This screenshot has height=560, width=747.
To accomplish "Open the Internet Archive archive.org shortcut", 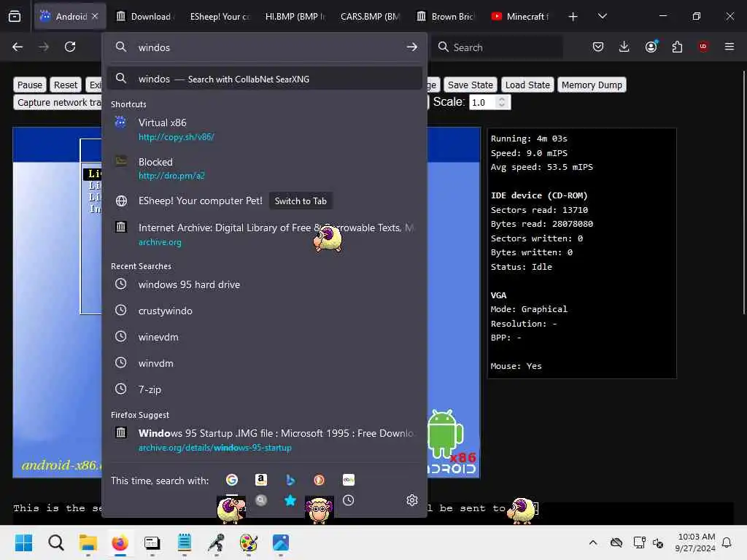I will coord(264,234).
